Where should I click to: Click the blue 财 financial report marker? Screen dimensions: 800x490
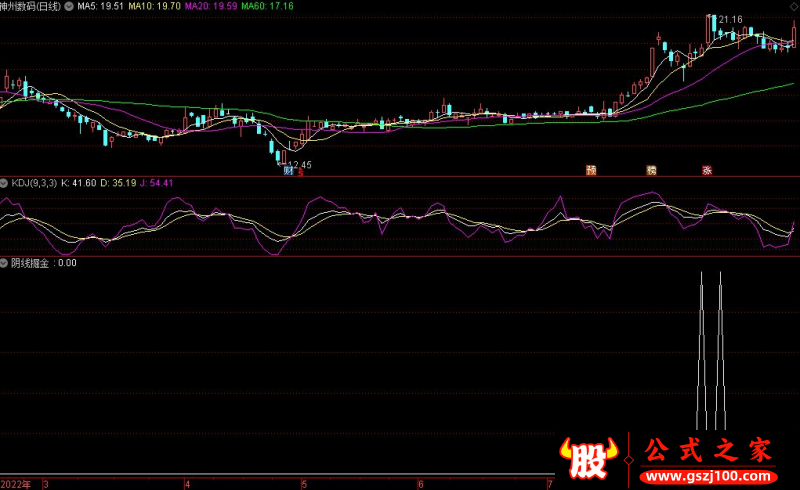point(289,170)
